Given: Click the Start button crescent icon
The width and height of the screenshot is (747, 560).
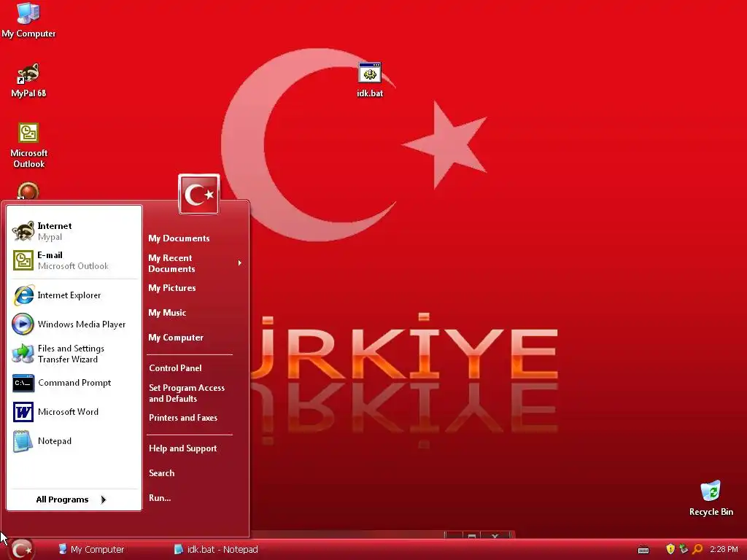Looking at the screenshot, I should (21, 550).
